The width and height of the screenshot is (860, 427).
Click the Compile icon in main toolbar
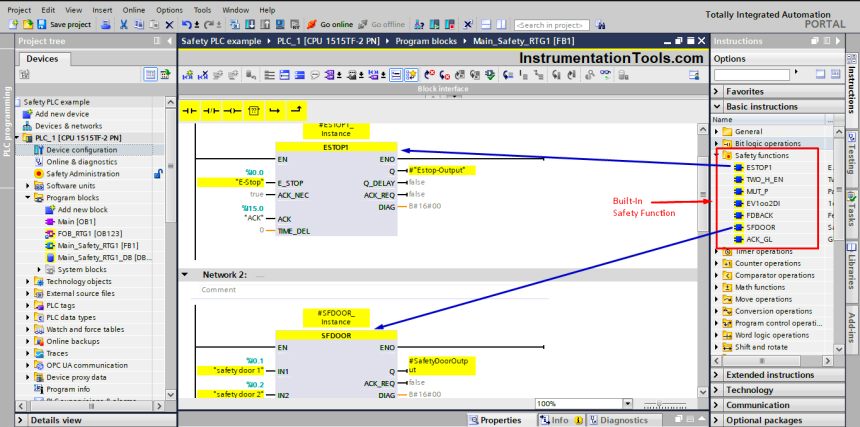[235, 25]
